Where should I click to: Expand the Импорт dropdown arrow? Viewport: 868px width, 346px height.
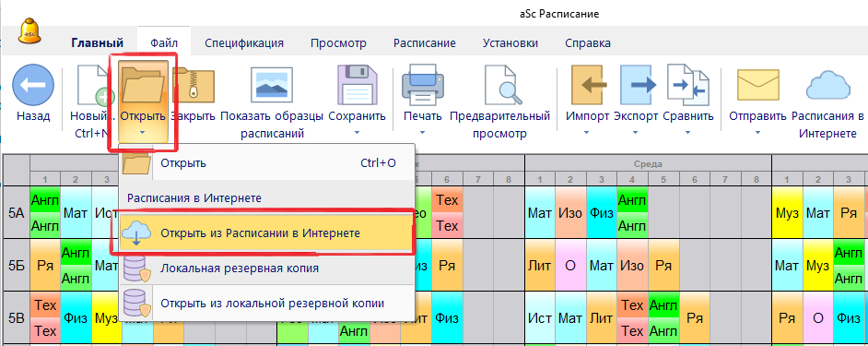coord(587,133)
